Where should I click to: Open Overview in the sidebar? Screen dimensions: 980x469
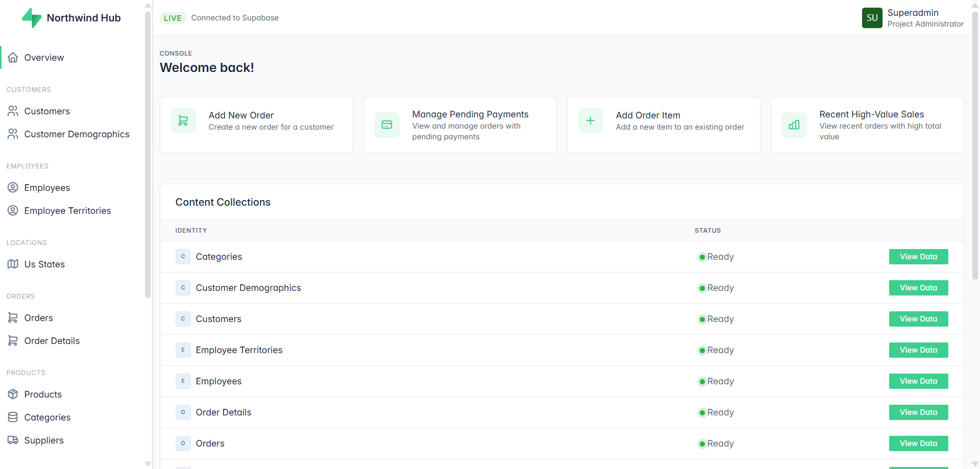coord(44,58)
